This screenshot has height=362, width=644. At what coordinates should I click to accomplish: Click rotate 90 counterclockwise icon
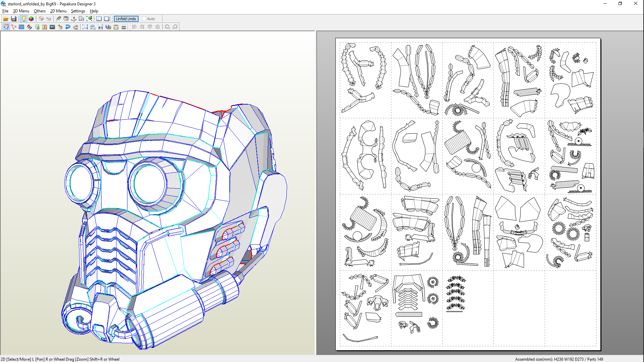coord(167,27)
